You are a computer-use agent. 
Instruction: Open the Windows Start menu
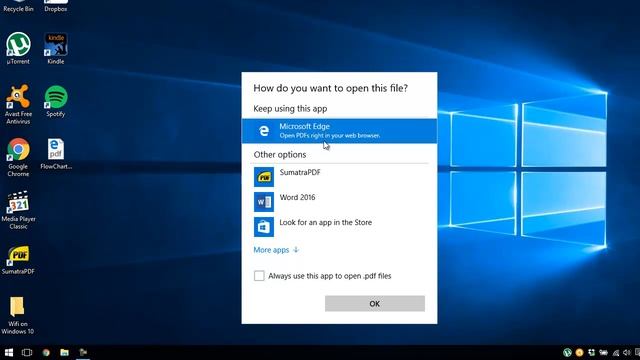coord(9,352)
